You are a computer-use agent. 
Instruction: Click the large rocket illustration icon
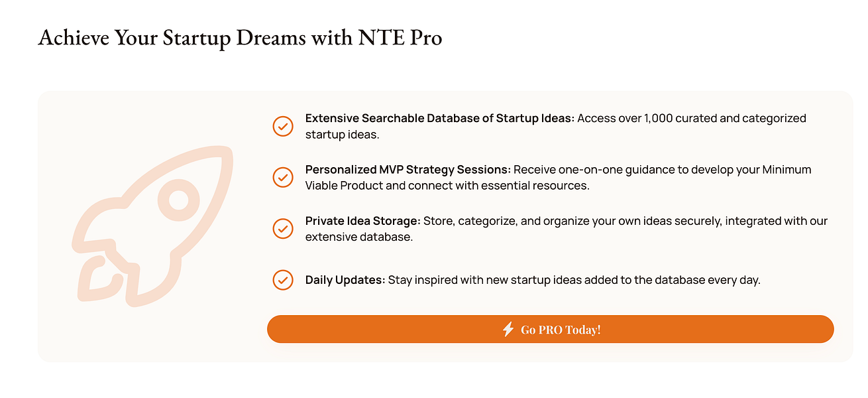pyautogui.click(x=152, y=226)
